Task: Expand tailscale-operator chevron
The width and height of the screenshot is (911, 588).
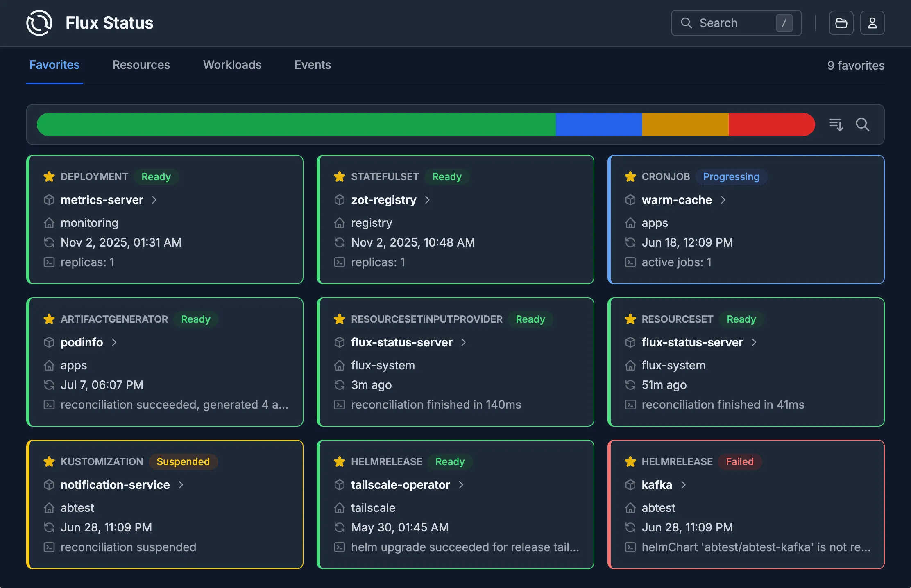Action: pyautogui.click(x=461, y=485)
